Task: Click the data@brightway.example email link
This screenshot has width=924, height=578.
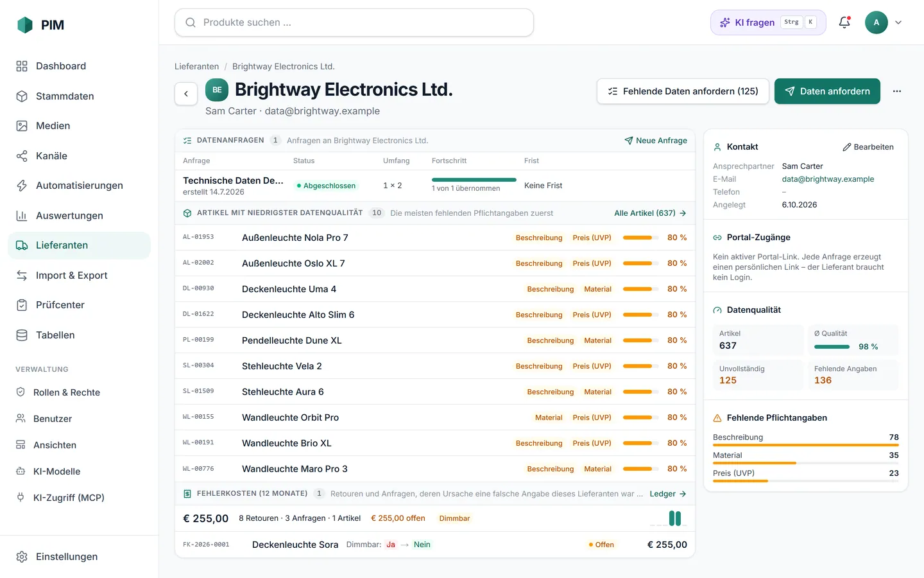Action: [x=828, y=179]
